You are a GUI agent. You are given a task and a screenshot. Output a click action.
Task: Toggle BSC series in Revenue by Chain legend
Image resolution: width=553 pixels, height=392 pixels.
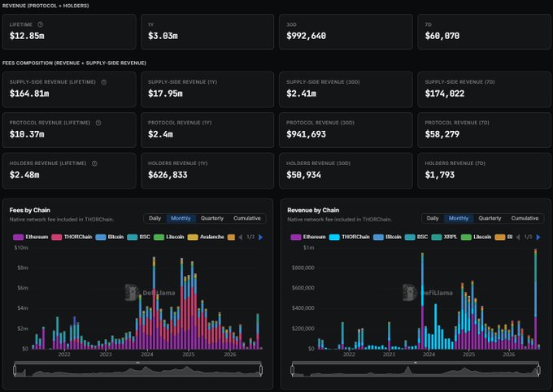coord(416,237)
